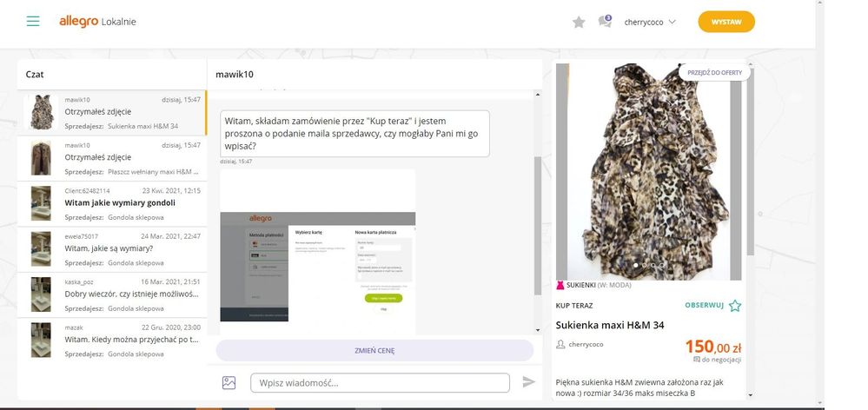The image size is (868, 410).
Task: Select the second photo carousel dot
Action: [x=644, y=266]
